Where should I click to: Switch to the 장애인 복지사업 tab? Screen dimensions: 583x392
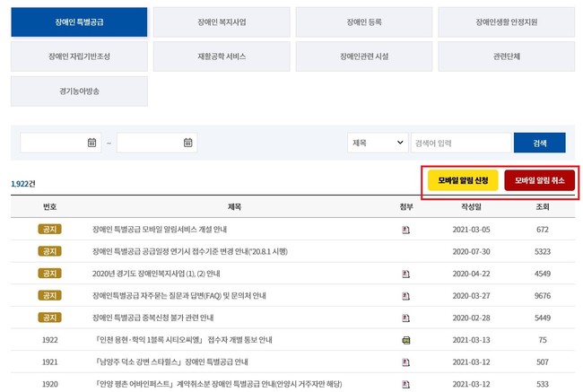coord(222,22)
